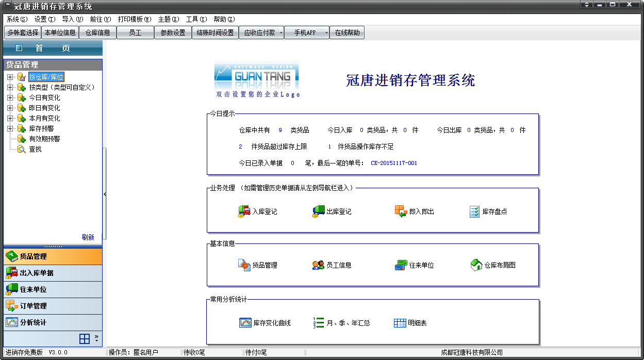The image size is (644, 360).
Task: Click the home square icon beside 首页
Action: (x=19, y=48)
